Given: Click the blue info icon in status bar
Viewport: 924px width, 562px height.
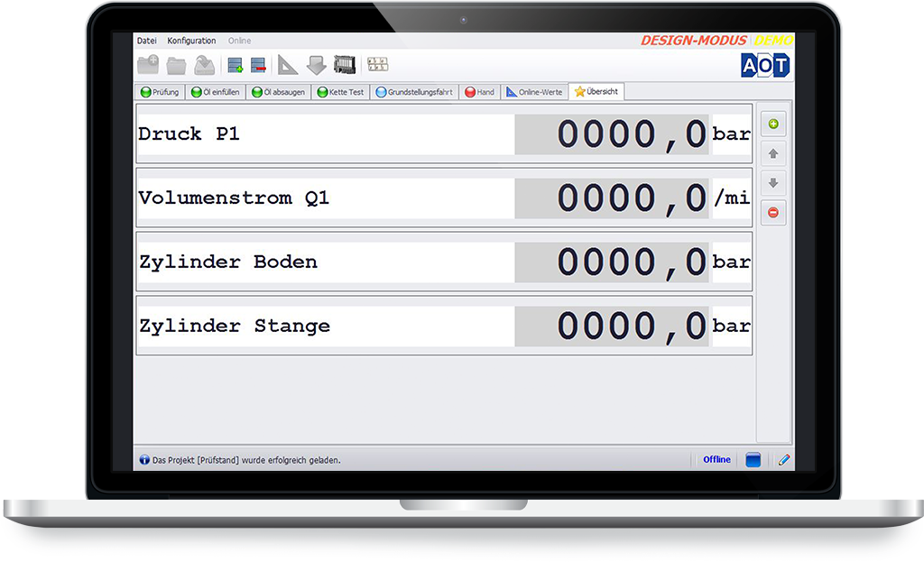Looking at the screenshot, I should [x=144, y=459].
